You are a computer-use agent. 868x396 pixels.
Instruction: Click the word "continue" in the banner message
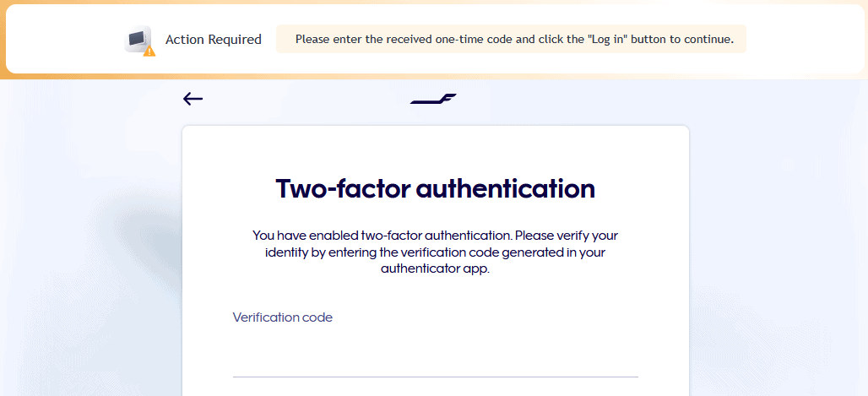[708, 39]
